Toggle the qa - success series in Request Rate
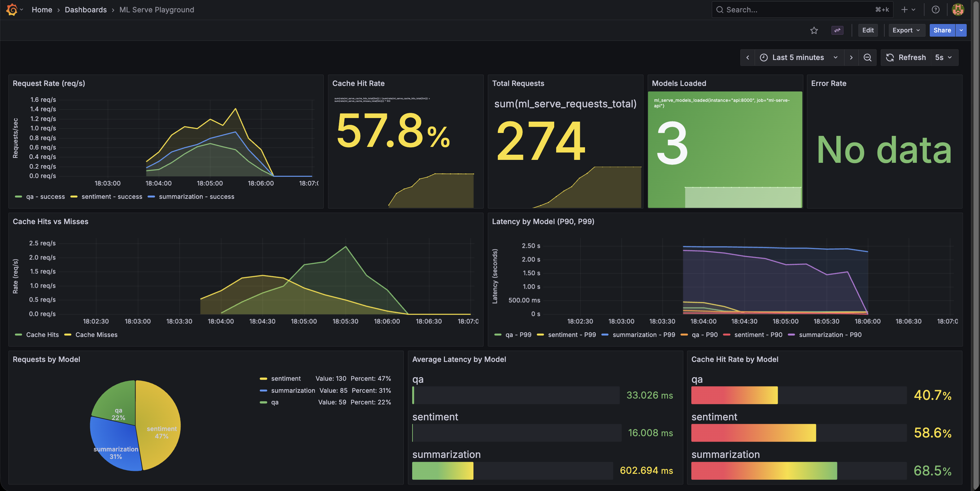This screenshot has height=491, width=980. click(x=45, y=197)
